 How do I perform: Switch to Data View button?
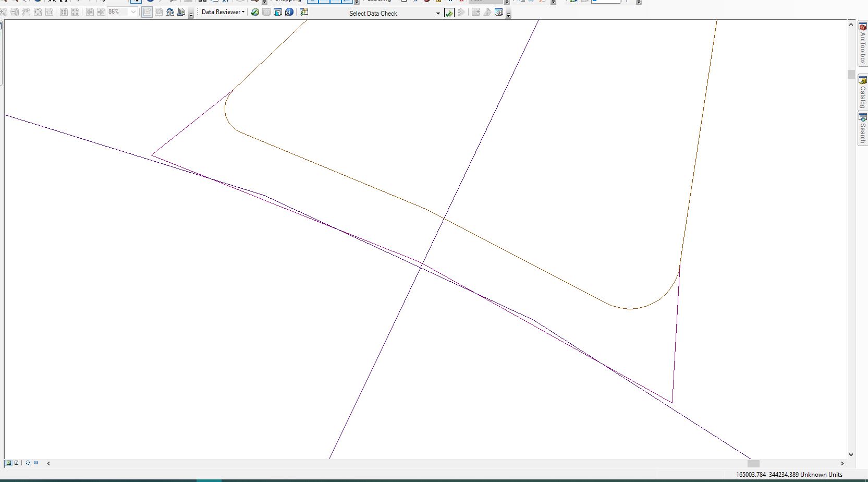point(9,463)
